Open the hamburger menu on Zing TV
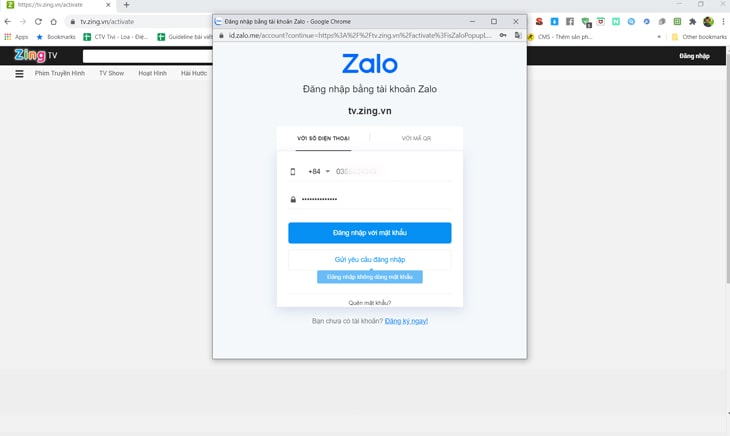The width and height of the screenshot is (730, 436). pyautogui.click(x=19, y=73)
